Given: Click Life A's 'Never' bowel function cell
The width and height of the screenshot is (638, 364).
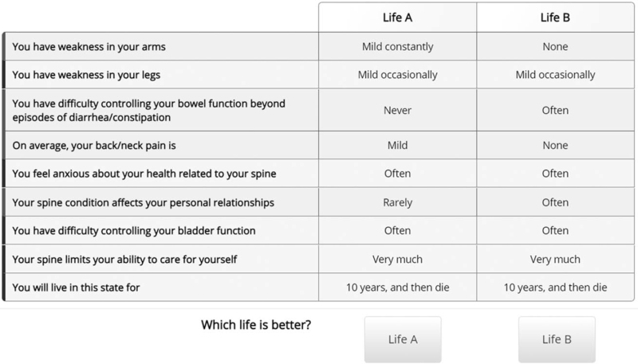Looking at the screenshot, I should 397,111.
